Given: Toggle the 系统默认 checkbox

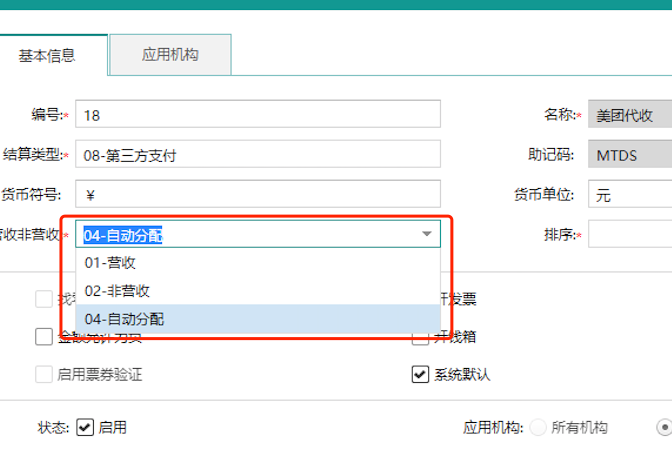Looking at the screenshot, I should click(420, 375).
